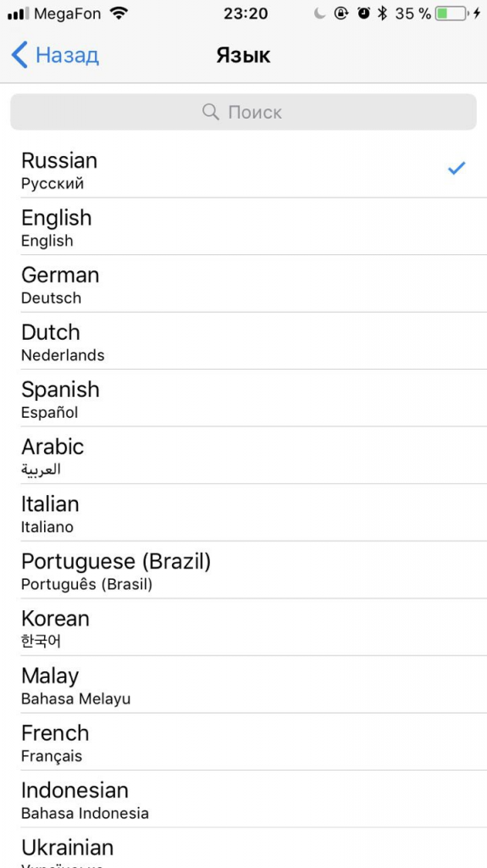Tap the Do Not Disturb moon icon
This screenshot has height=868, width=487.
320,14
